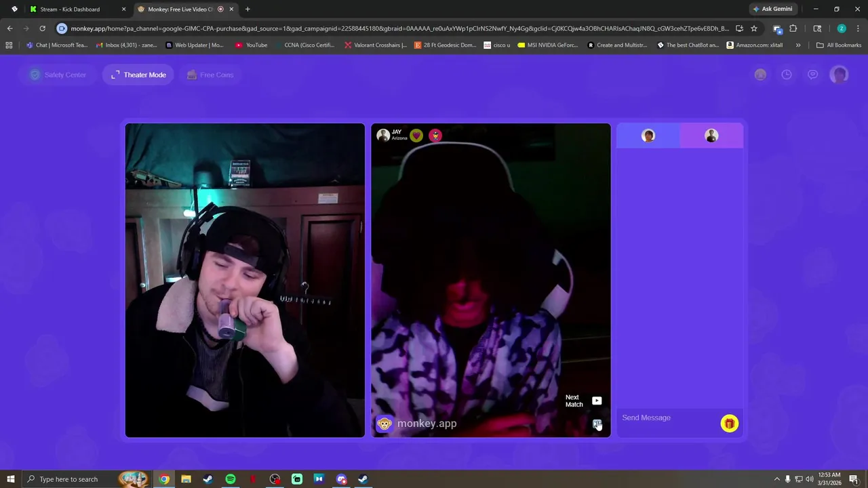
Task: Open the cisco u bookmark
Action: pyautogui.click(x=497, y=45)
